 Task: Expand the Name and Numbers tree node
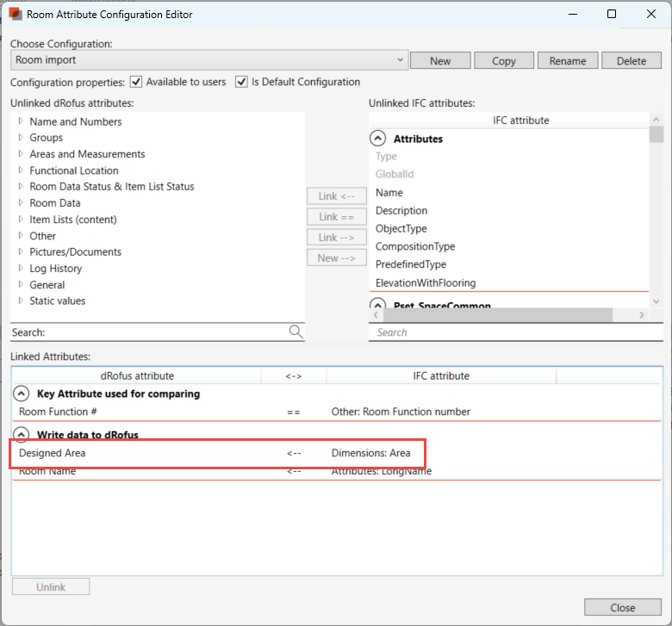point(21,121)
